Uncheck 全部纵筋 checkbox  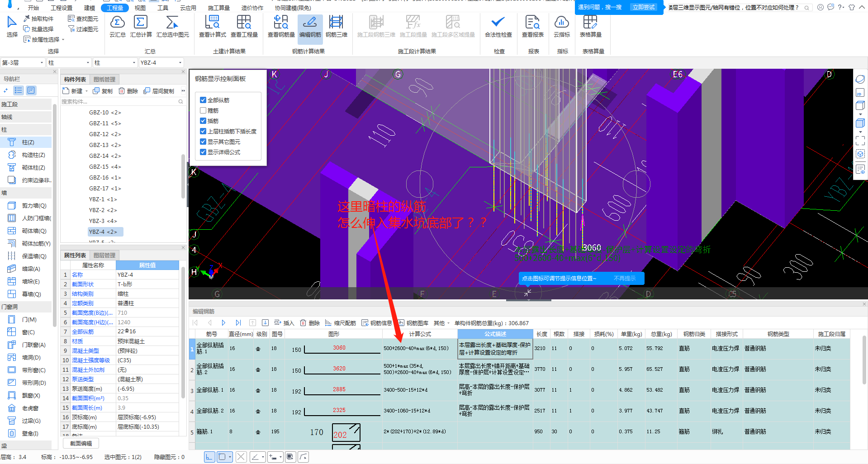pos(203,100)
